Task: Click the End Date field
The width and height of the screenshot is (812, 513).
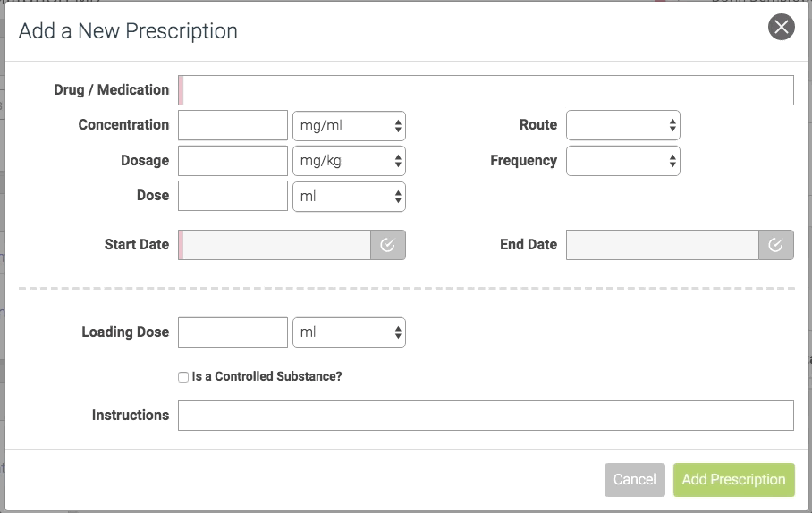Action: point(663,245)
